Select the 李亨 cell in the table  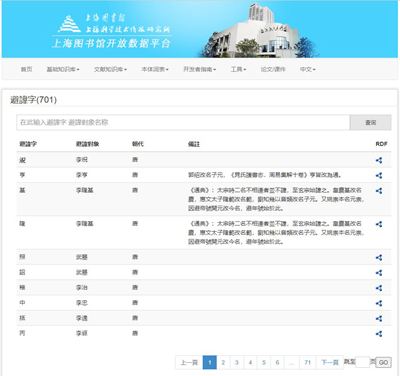[82, 175]
